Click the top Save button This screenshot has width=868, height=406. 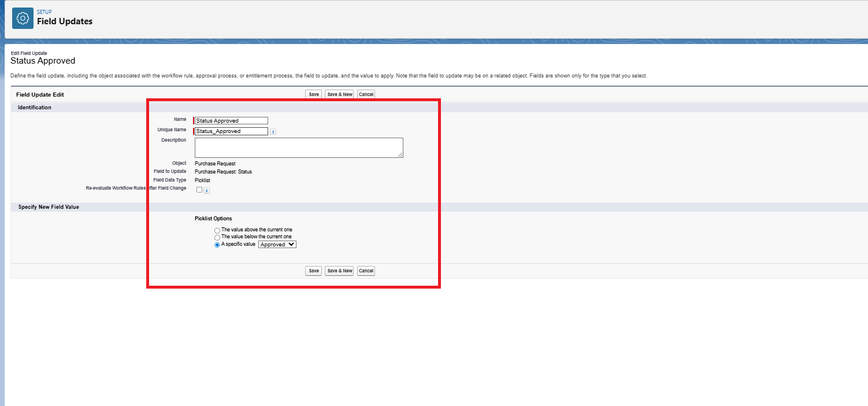pos(313,94)
